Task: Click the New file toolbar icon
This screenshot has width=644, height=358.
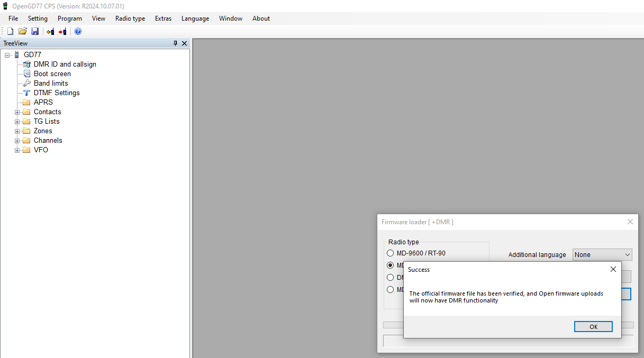Action: coord(10,32)
